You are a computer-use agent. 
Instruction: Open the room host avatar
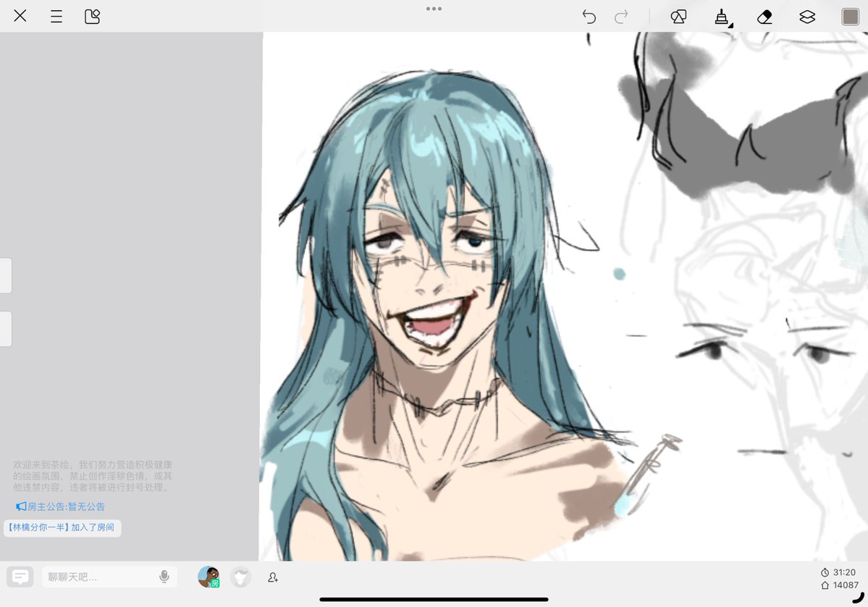coord(208,577)
